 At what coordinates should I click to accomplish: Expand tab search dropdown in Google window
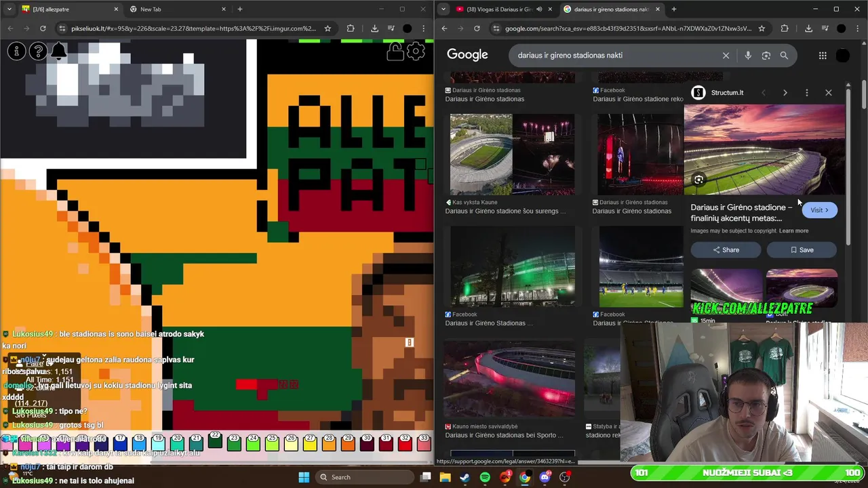443,9
